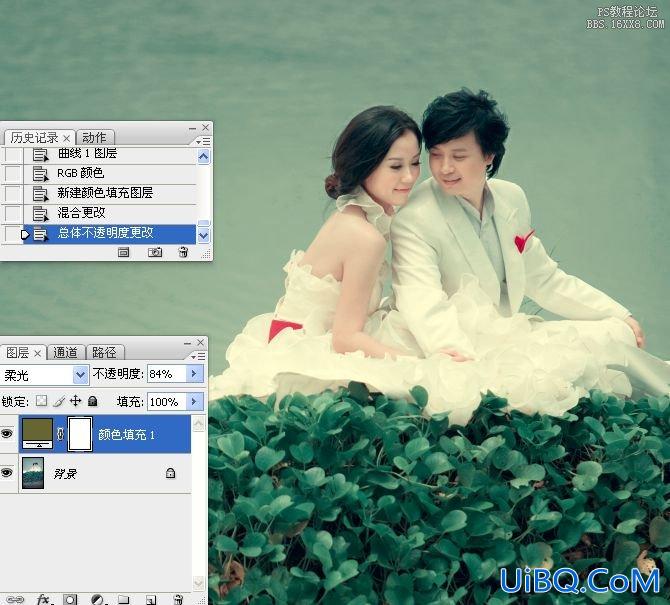Hide the 背景 layer
The height and width of the screenshot is (605, 670).
pyautogui.click(x=6, y=472)
